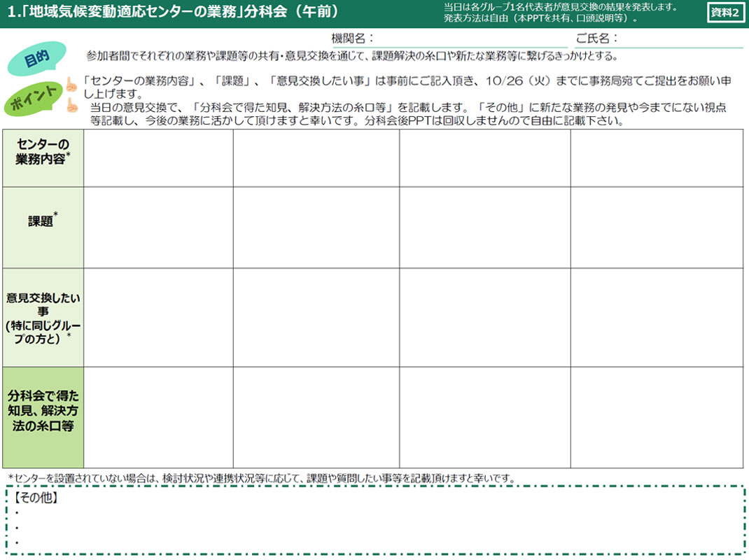Viewport: 749px width, 560px height.
Task: Click first empty cell in 分科会で得た知見 row
Action: point(158,417)
